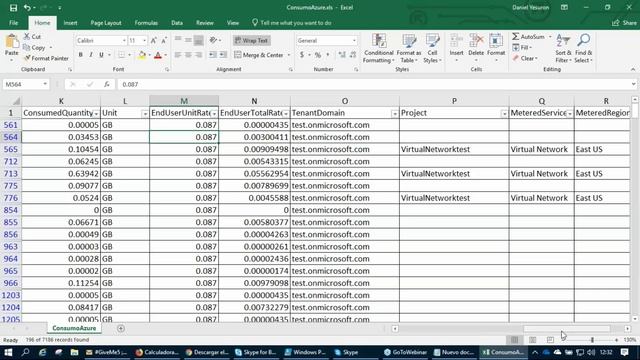
Task: Apply the Borders icon in Font group
Action: (122, 55)
